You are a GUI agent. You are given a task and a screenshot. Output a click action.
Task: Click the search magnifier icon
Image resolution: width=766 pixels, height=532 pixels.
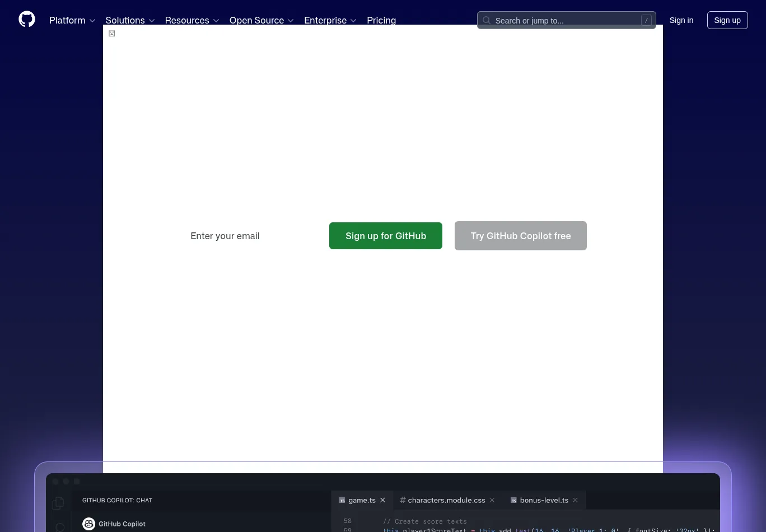tap(486, 20)
